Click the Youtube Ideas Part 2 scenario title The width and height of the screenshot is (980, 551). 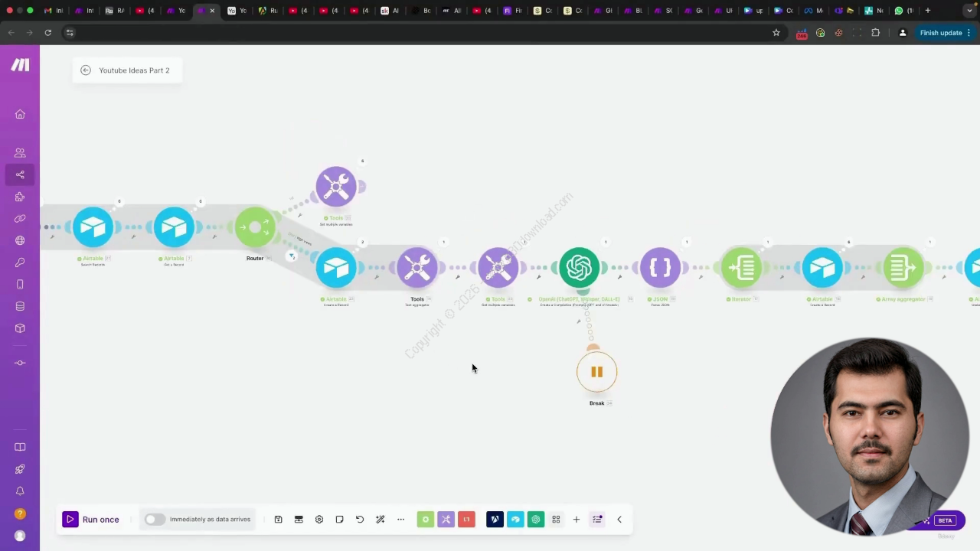[134, 70]
